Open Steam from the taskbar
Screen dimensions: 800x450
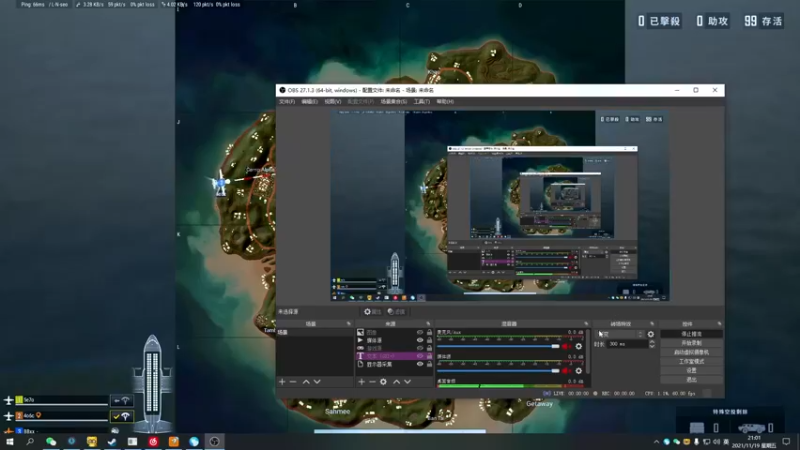[112, 441]
